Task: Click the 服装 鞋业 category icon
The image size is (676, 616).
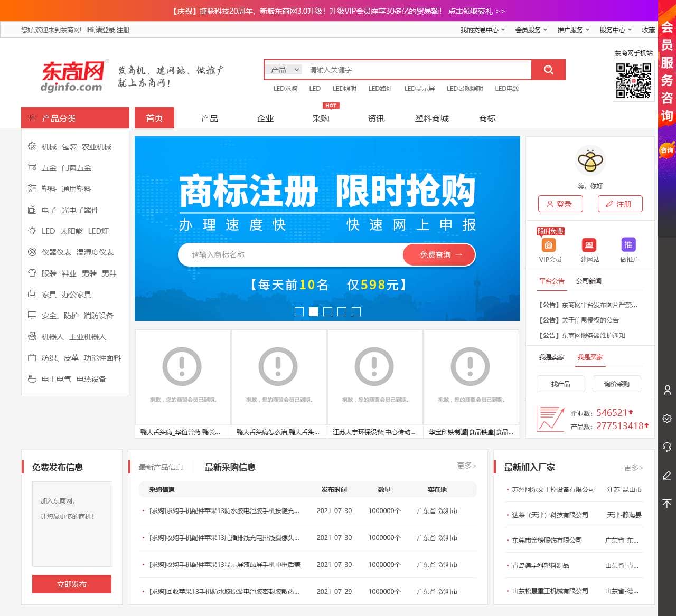Action: [32, 273]
